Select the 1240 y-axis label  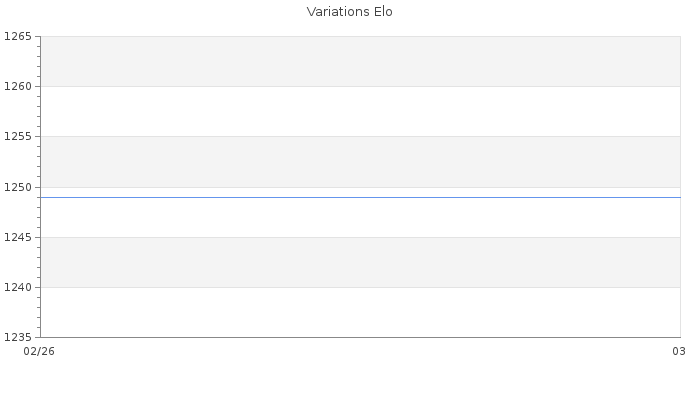point(18,288)
